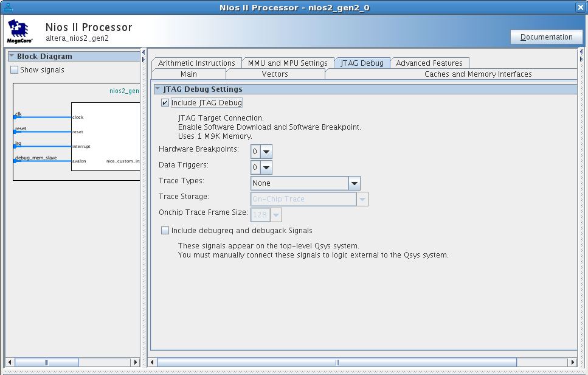Screen dimensions: 588x375
Task: Open Data Triggers dropdown
Action: (266, 167)
